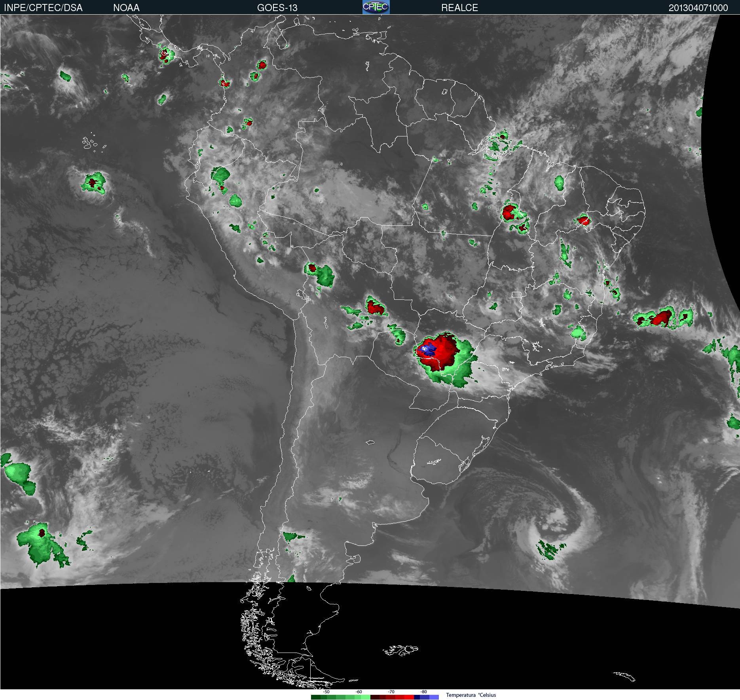Screen dimensions: 740x700
Task: Click the INPE/CPTEC/DSA header label
Action: click(43, 8)
